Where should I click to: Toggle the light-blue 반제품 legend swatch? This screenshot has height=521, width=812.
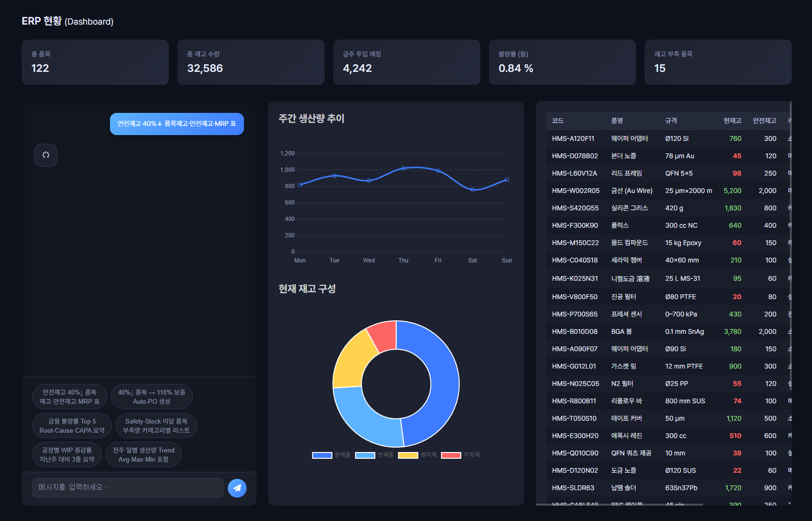click(365, 455)
